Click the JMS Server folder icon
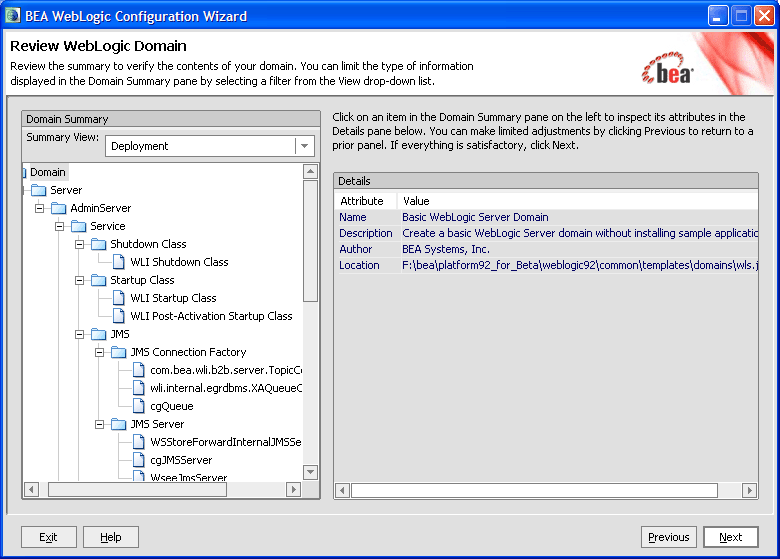780x559 pixels. click(118, 424)
